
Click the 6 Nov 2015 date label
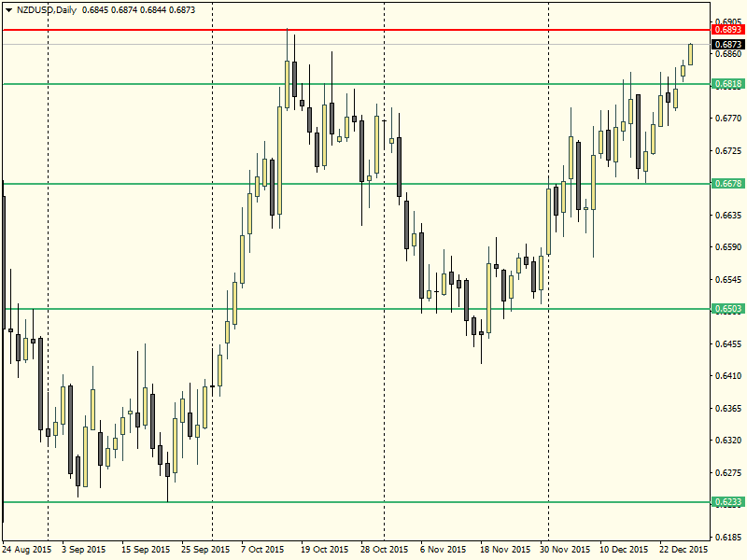click(443, 549)
